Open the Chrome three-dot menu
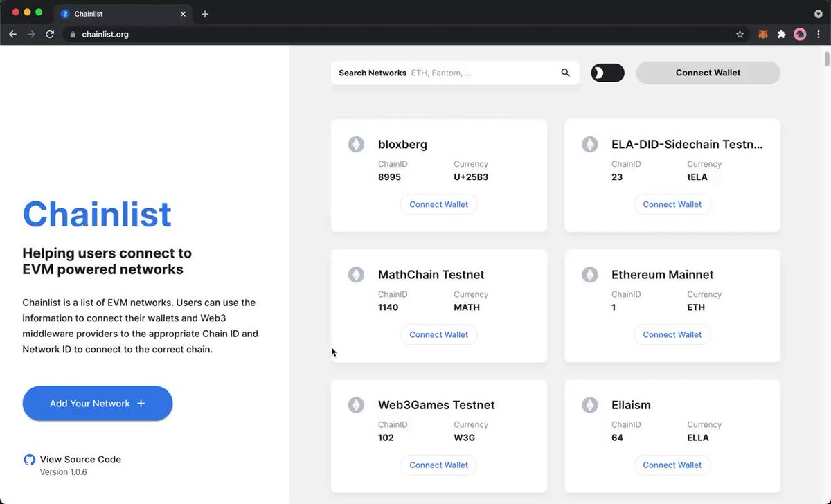This screenshot has height=504, width=831. tap(819, 34)
